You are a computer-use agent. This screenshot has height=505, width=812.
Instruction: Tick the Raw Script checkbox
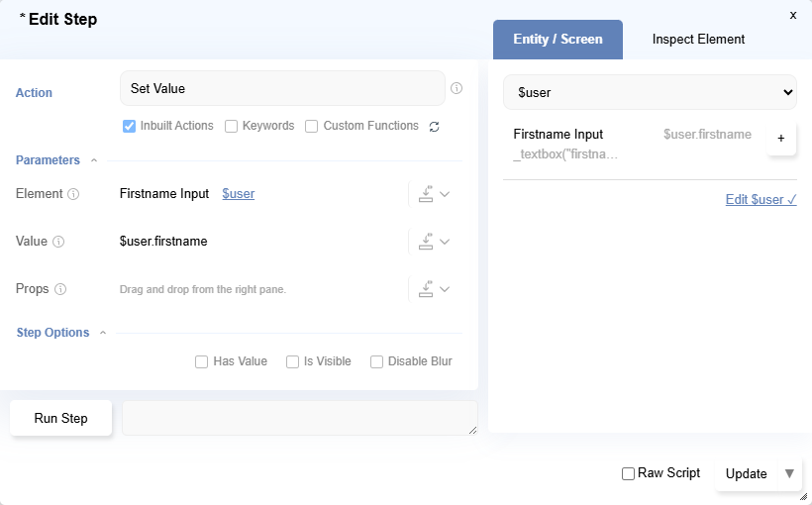628,473
